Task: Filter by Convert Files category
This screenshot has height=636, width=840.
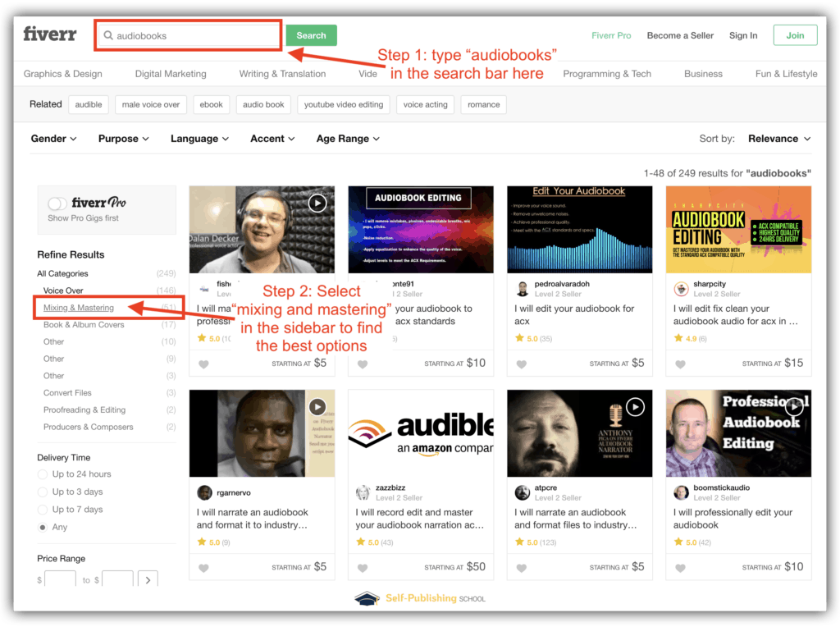Action: point(67,393)
